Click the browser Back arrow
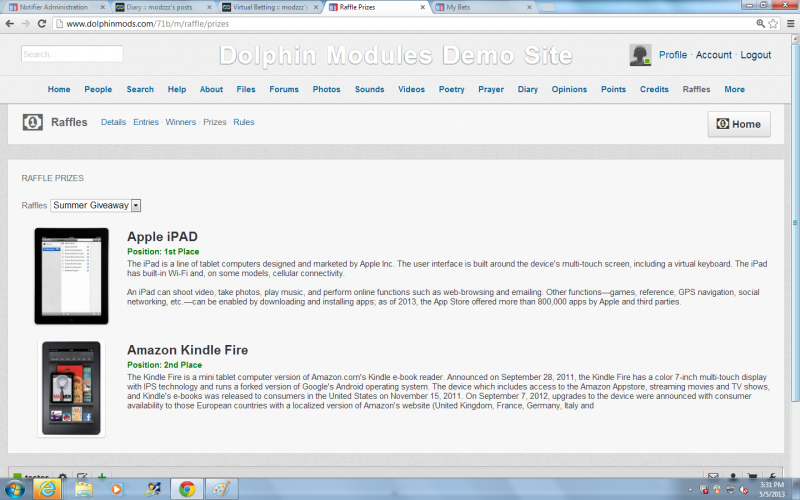 pyautogui.click(x=10, y=23)
